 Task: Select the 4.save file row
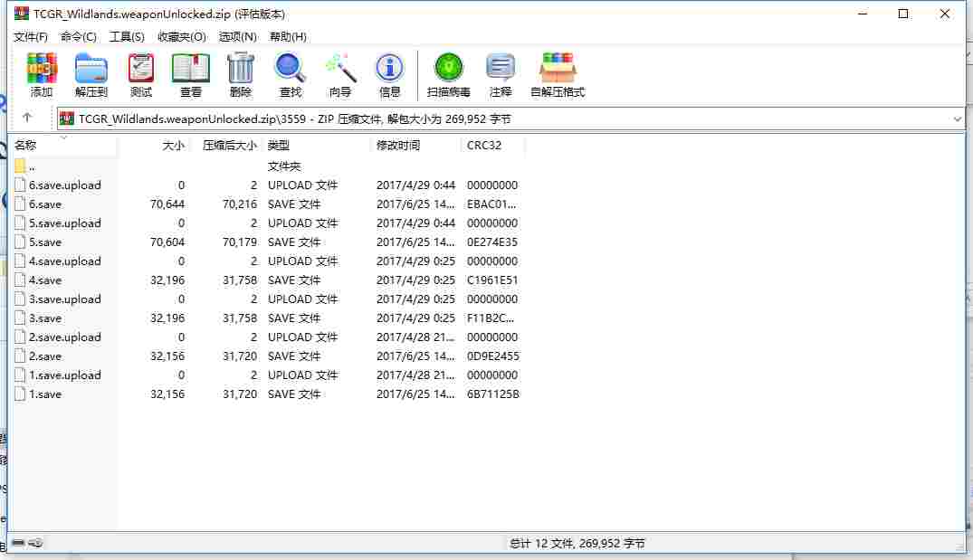point(267,280)
